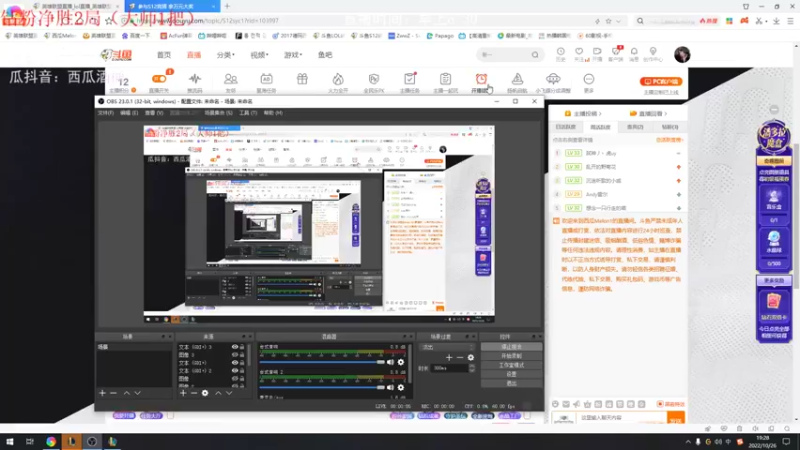Click the 300ms duration stepper arrows
Screen dimensions: 800x450
tap(472, 368)
